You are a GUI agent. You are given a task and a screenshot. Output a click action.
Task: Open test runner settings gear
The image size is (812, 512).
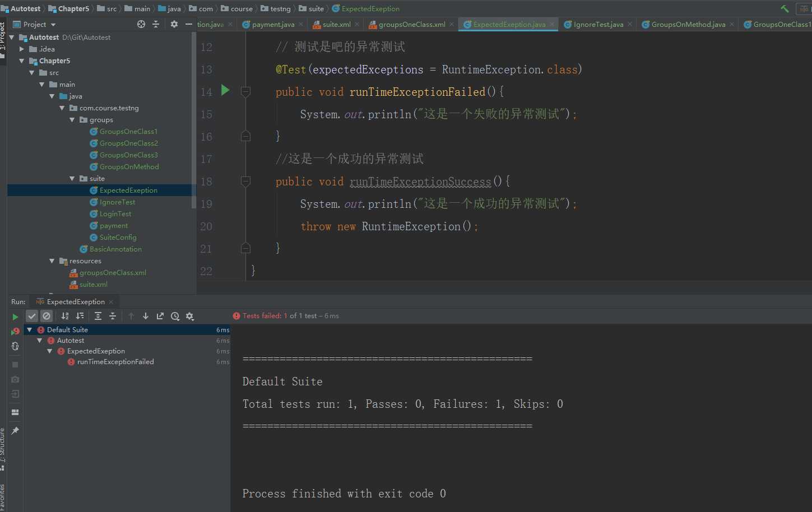190,316
